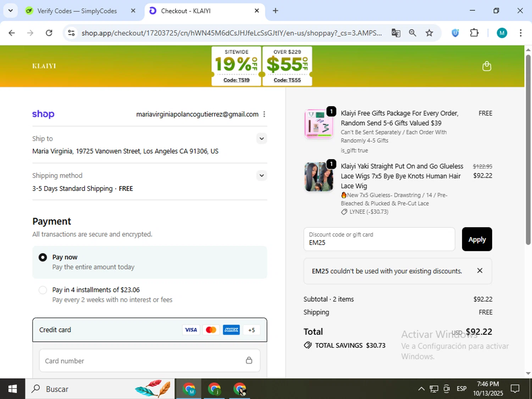Click the card number lock icon
Screen dimensions: 532x399
249,360
